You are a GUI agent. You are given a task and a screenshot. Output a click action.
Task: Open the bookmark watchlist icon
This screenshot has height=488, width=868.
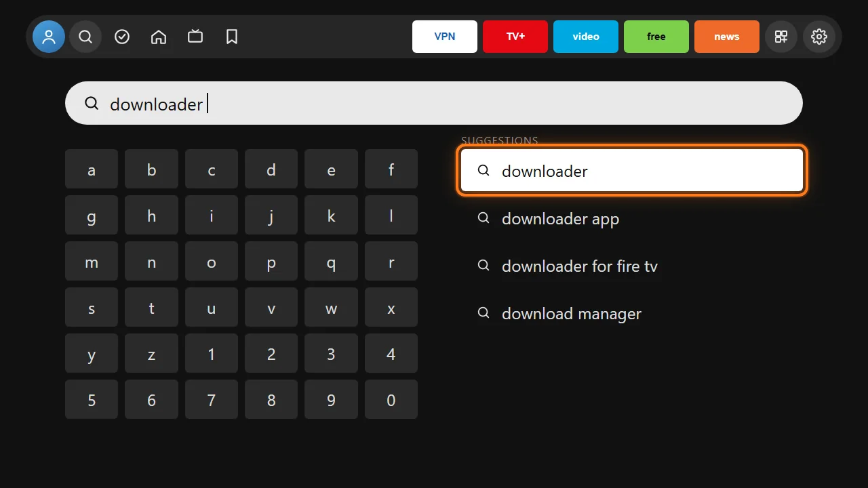(232, 37)
